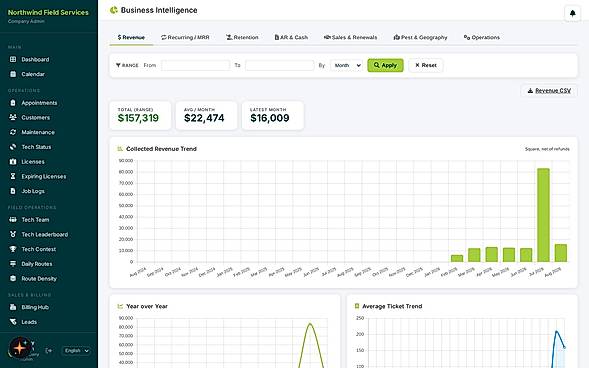The width and height of the screenshot is (589, 368).
Task: Click the Maintenance refresh icon
Action: [x=13, y=132]
